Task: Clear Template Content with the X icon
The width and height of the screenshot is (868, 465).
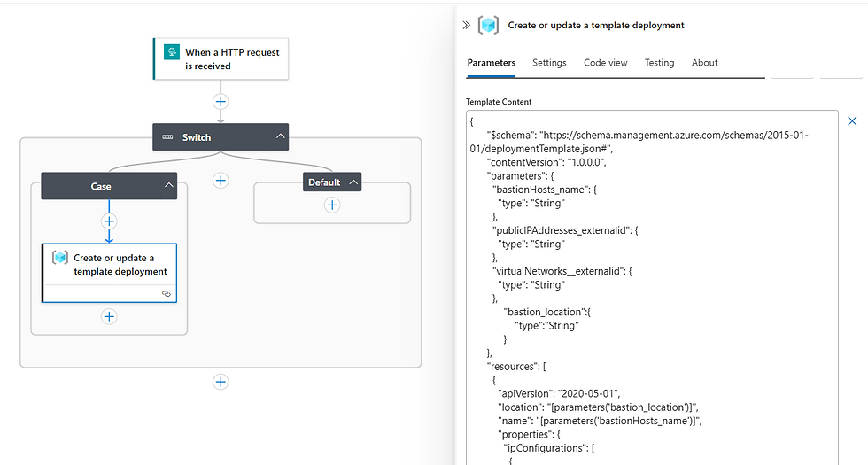Action: tap(852, 120)
